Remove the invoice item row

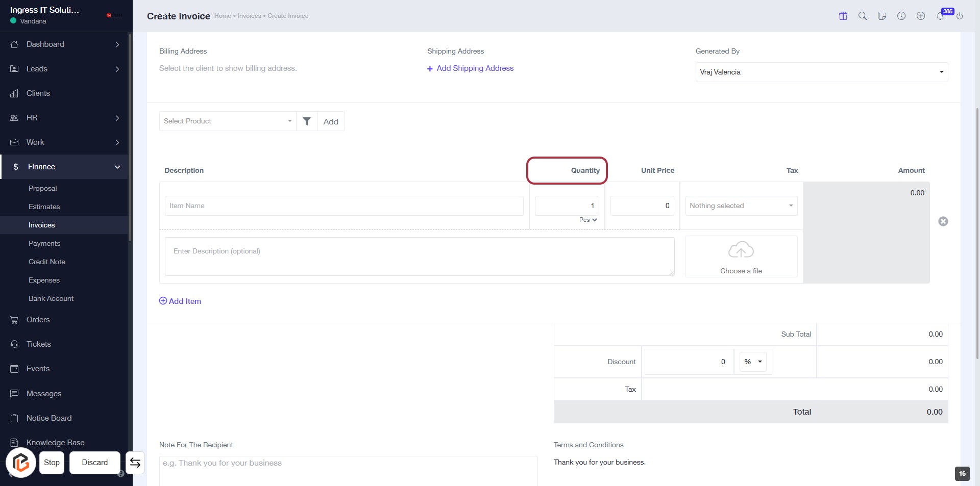coord(943,221)
